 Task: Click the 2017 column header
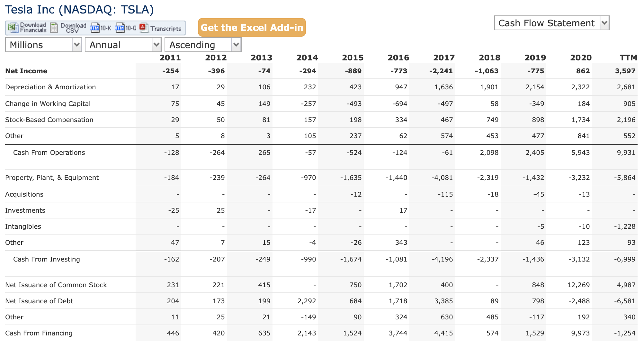pyautogui.click(x=444, y=58)
